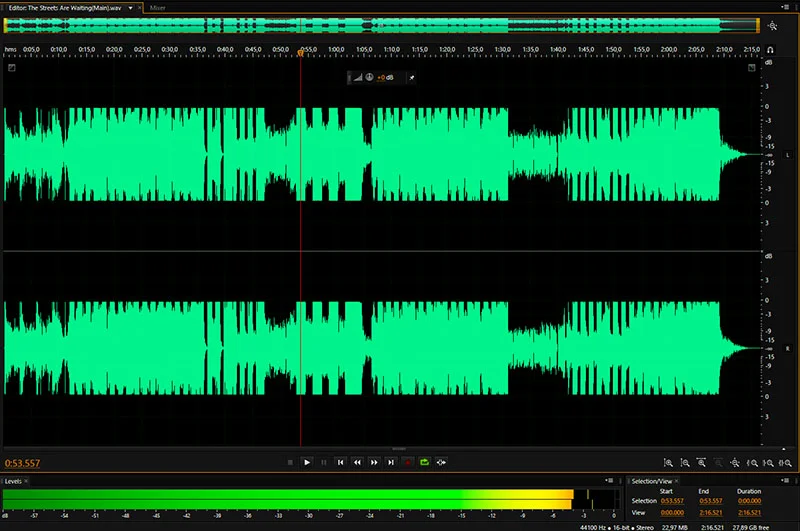Zoom in at in point
800x531 pixels.
point(752,463)
